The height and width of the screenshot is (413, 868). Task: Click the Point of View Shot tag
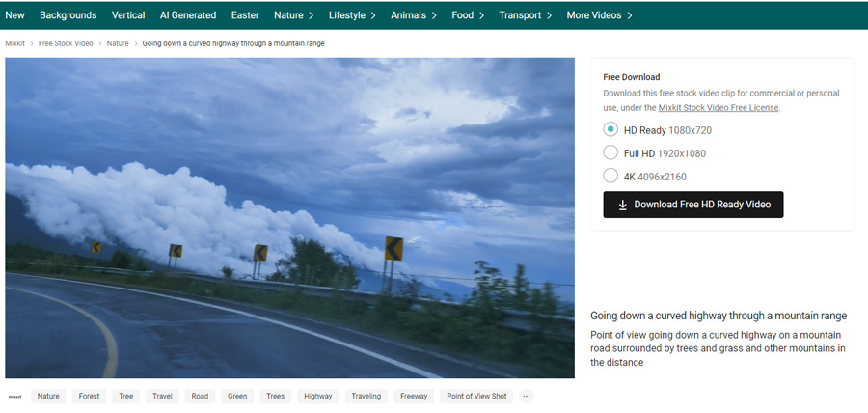(476, 397)
